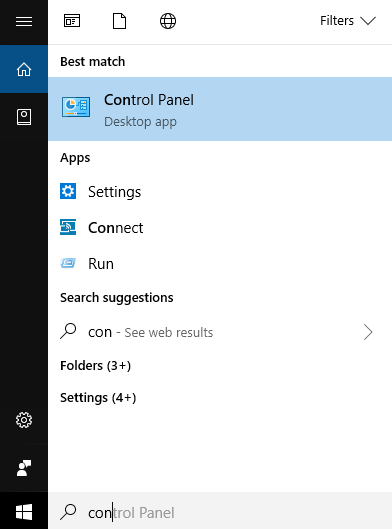The width and height of the screenshot is (392, 529).
Task: Click the magnifier icon beside con suggestion
Action: 68,331
